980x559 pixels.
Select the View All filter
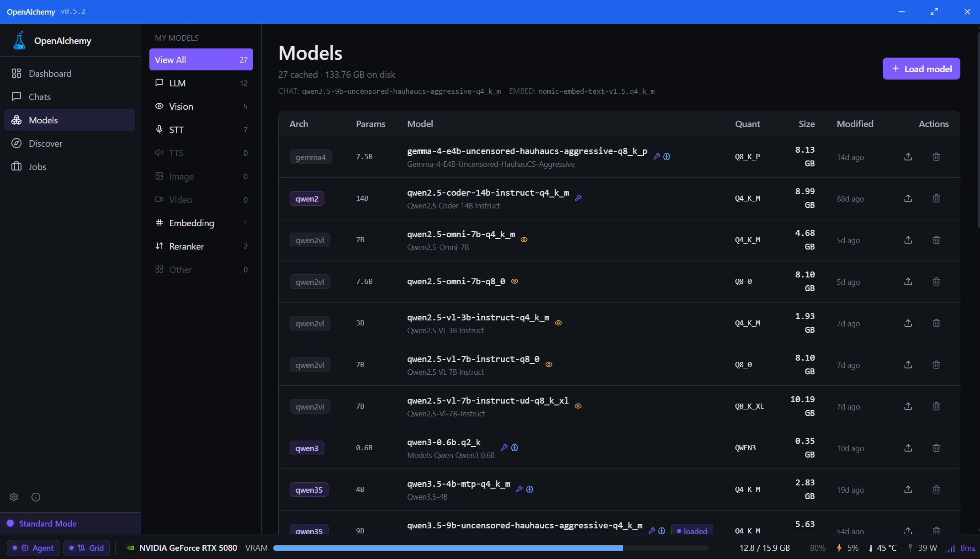[x=201, y=60]
